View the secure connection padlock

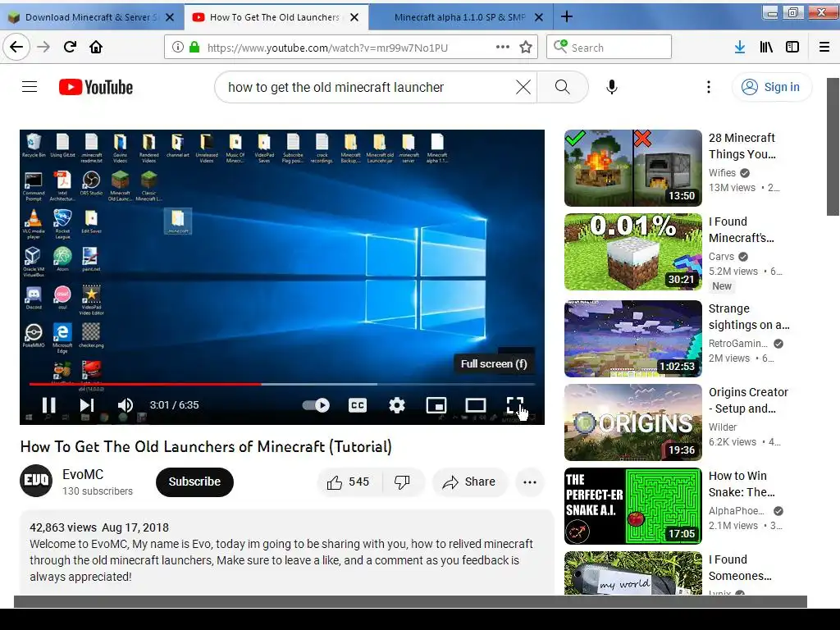tap(194, 47)
